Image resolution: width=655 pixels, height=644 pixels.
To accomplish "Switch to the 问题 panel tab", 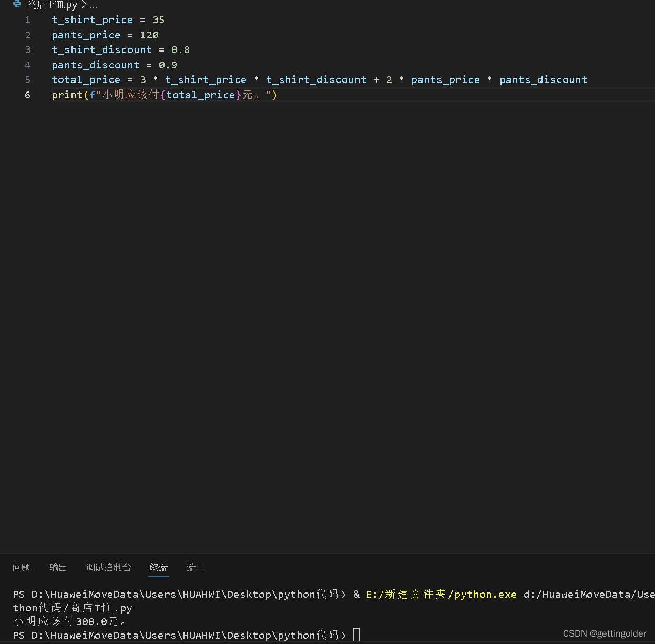I will pos(22,567).
